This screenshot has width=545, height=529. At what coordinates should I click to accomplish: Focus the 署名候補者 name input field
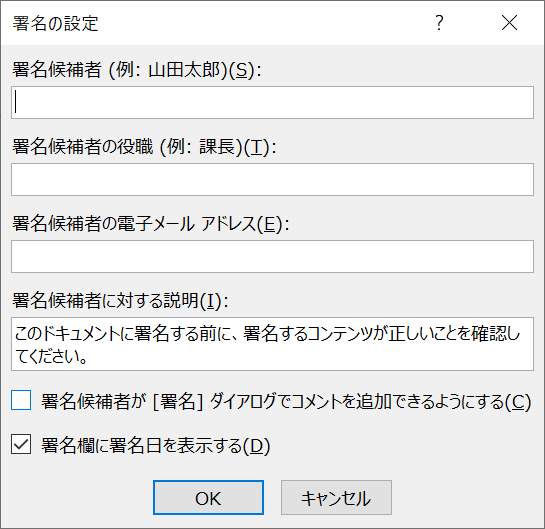[x=272, y=103]
